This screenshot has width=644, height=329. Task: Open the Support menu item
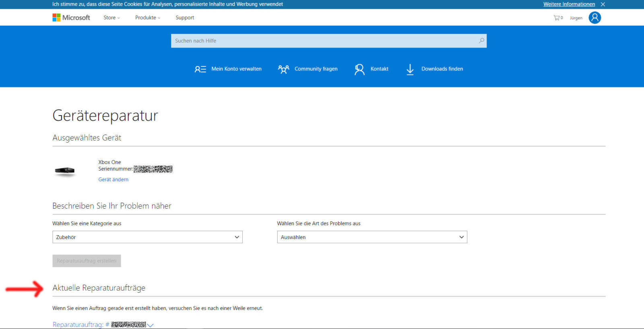[x=185, y=18]
